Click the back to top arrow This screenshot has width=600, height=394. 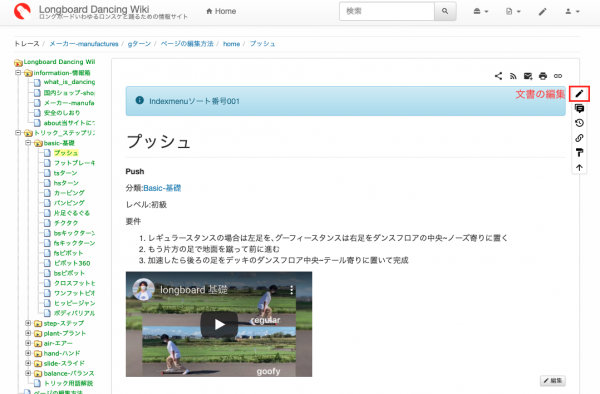pos(579,168)
